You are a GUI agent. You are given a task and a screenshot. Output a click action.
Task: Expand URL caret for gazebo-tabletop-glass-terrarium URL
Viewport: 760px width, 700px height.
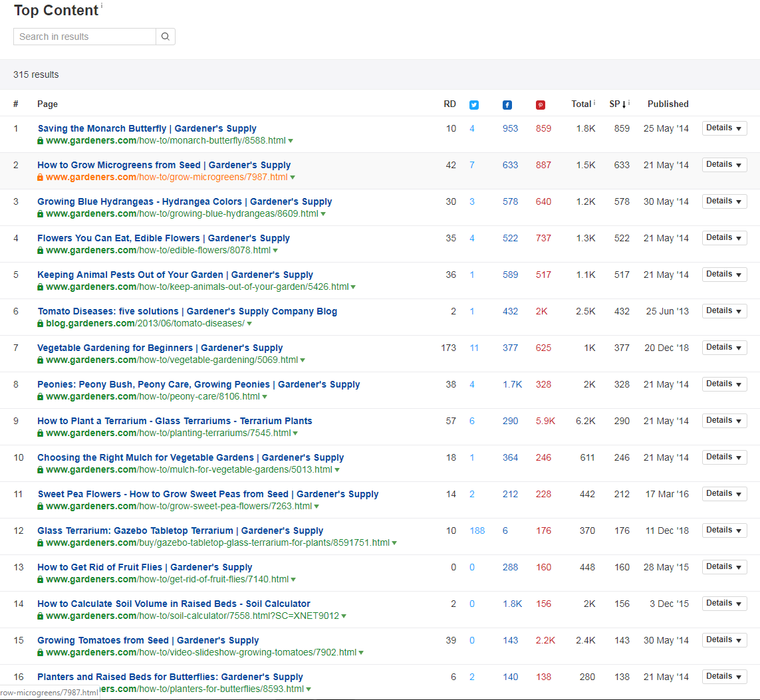click(x=394, y=544)
